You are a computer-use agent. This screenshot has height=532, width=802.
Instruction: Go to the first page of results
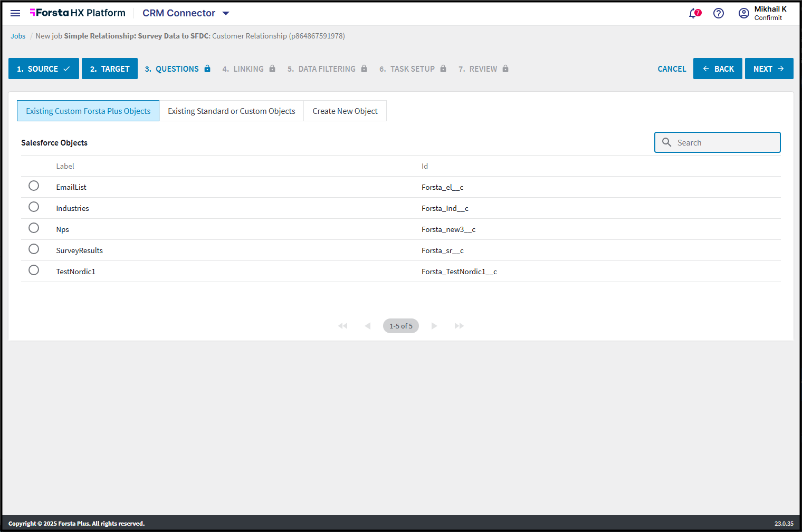343,326
